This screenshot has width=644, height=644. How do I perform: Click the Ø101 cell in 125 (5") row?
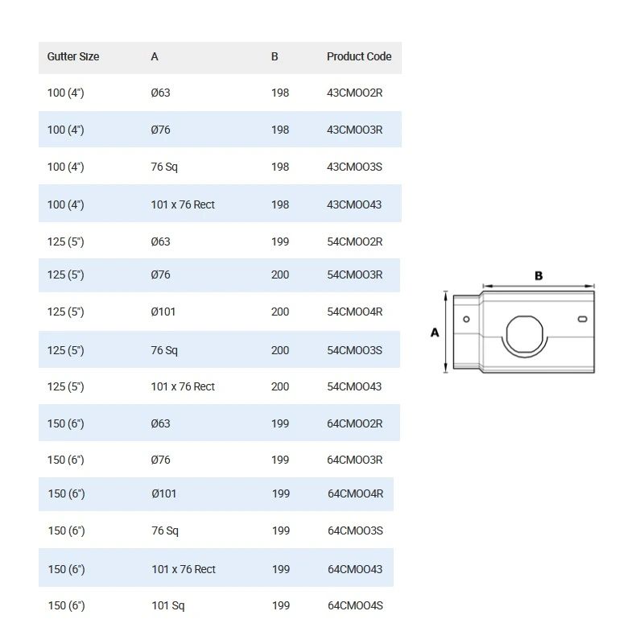coord(163,312)
